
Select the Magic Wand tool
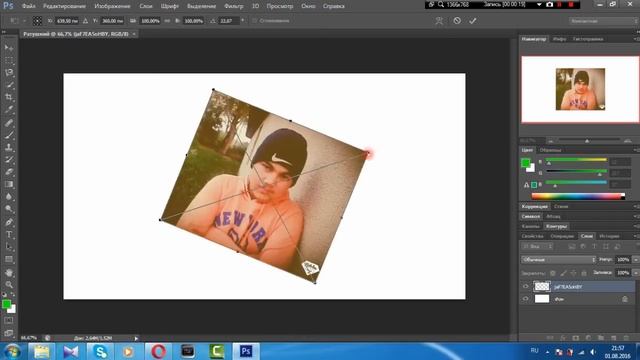point(9,85)
